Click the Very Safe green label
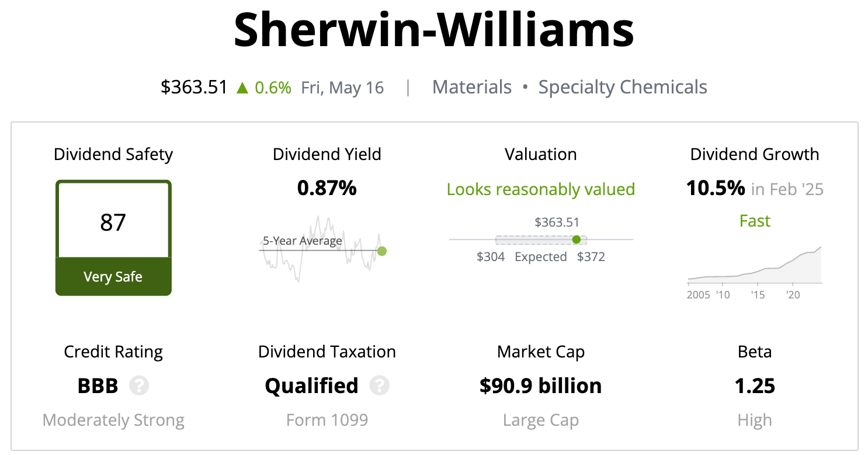Viewport: 868px width, 455px height. (113, 276)
